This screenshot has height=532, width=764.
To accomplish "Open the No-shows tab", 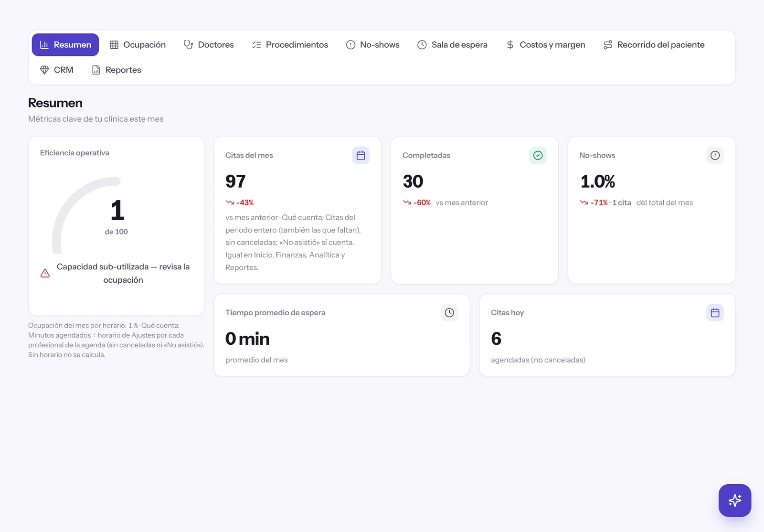I will pyautogui.click(x=373, y=44).
